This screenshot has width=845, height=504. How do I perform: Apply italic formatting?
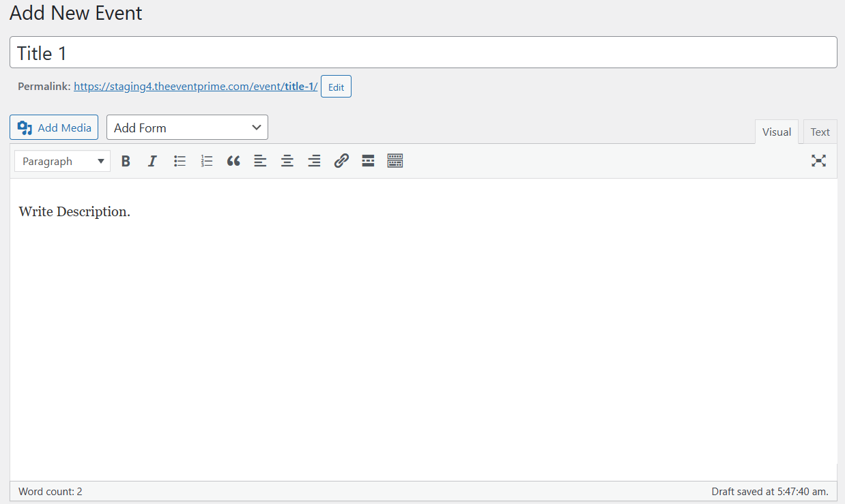click(152, 161)
